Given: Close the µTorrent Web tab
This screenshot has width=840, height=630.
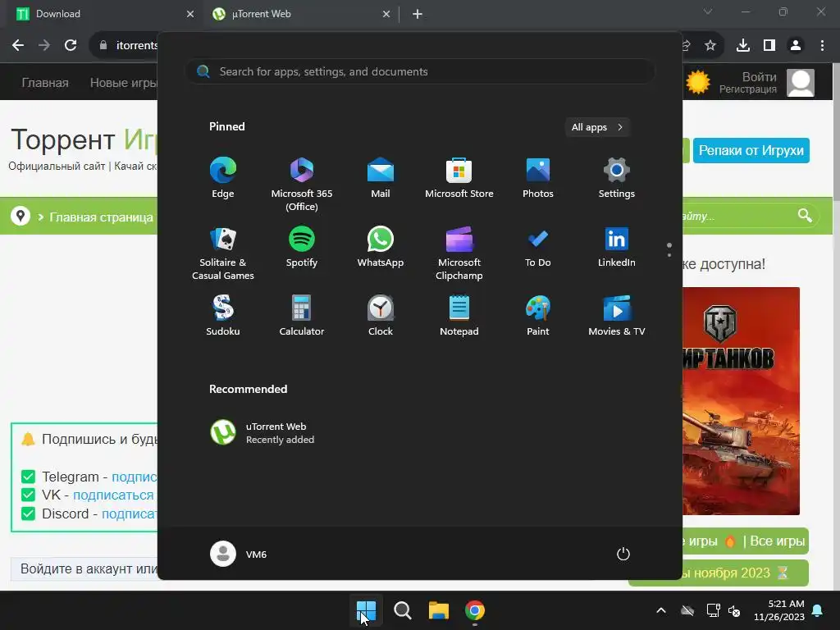Looking at the screenshot, I should (x=386, y=14).
